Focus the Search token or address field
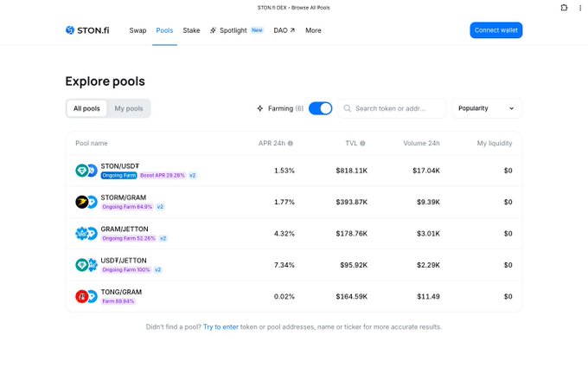 pos(392,108)
